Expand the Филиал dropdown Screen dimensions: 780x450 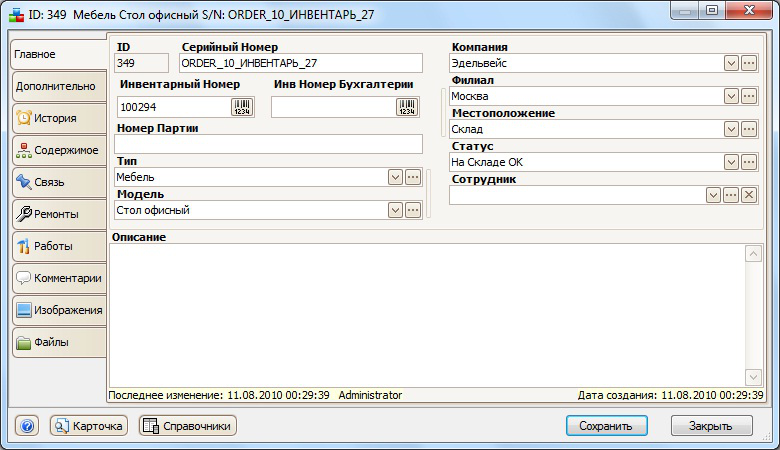pos(731,96)
